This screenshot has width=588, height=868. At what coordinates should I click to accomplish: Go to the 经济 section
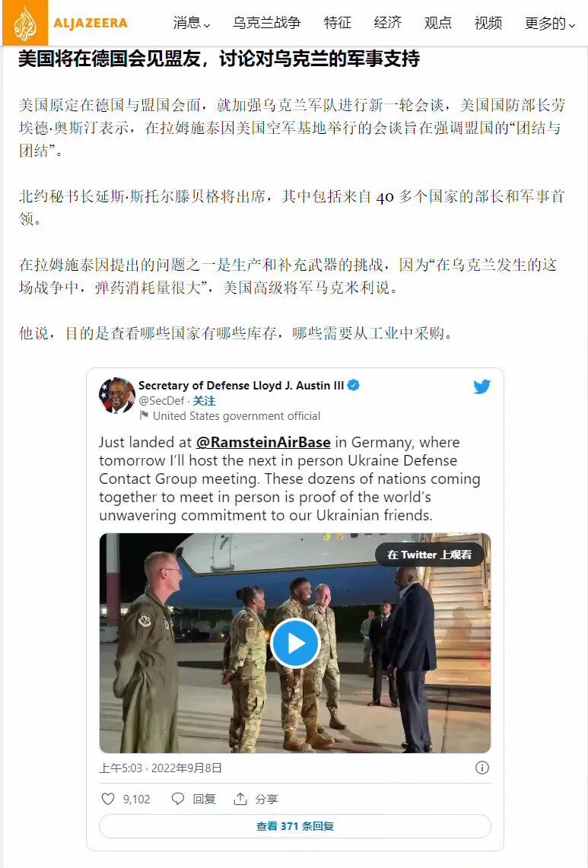point(388,23)
